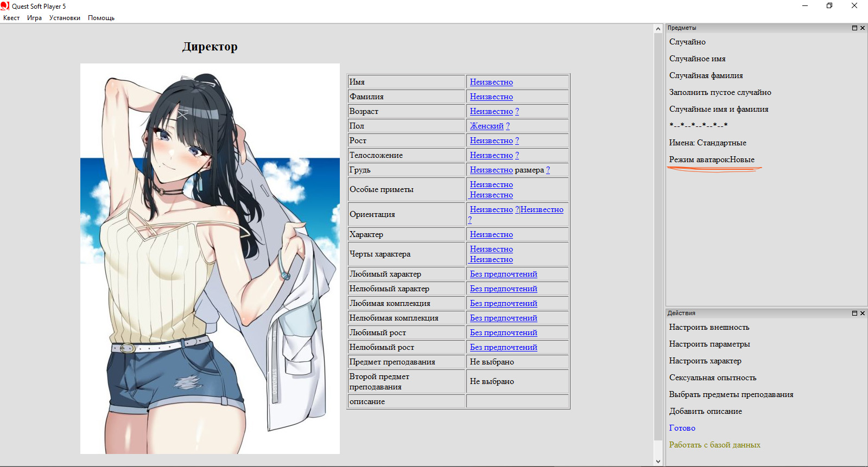The image size is (868, 467).
Task: Click Без предпочтений for Нелюбимый рост
Action: click(x=504, y=347)
